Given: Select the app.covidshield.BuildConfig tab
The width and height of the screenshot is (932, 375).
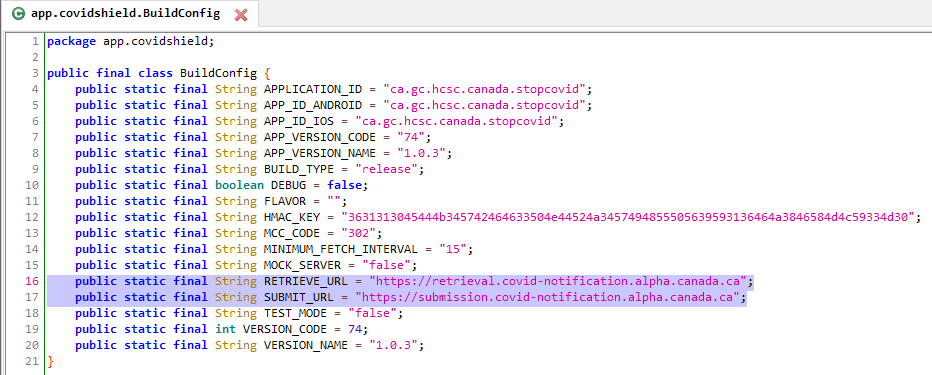Looking at the screenshot, I should tap(130, 14).
